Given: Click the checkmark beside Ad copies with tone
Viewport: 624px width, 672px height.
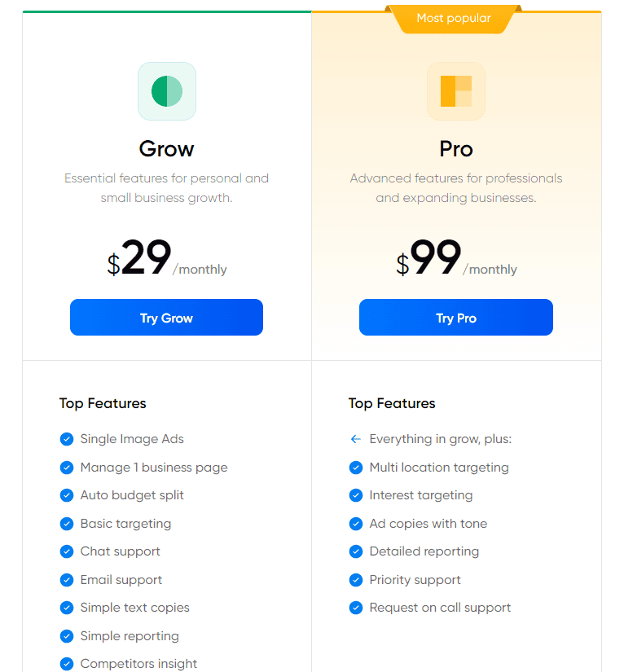Looking at the screenshot, I should pyautogui.click(x=356, y=524).
